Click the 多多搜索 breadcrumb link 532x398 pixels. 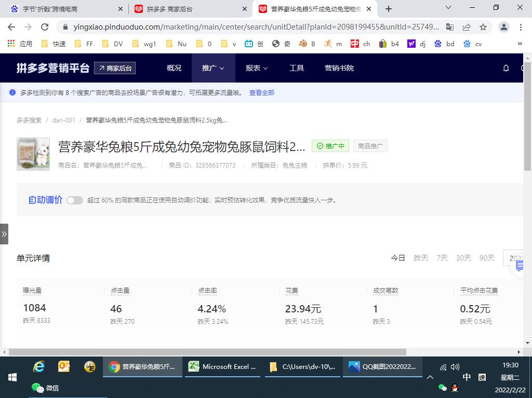tap(29, 120)
